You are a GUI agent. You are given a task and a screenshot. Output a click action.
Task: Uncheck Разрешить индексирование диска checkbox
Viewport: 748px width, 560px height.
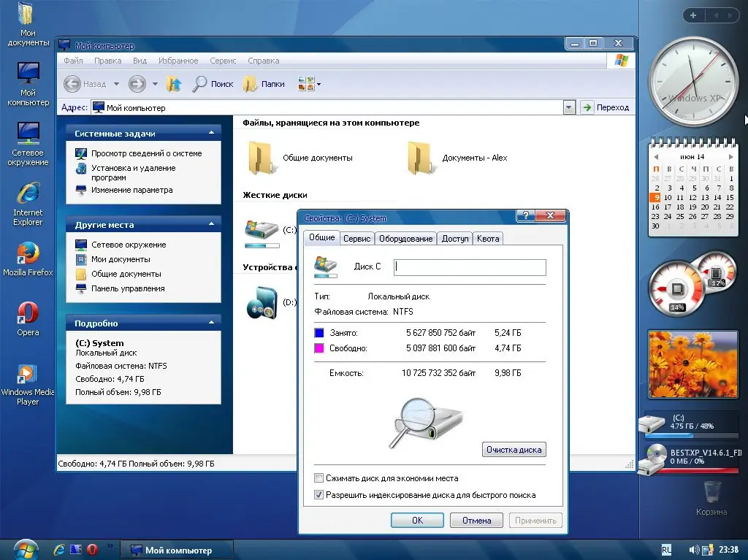coord(318,494)
